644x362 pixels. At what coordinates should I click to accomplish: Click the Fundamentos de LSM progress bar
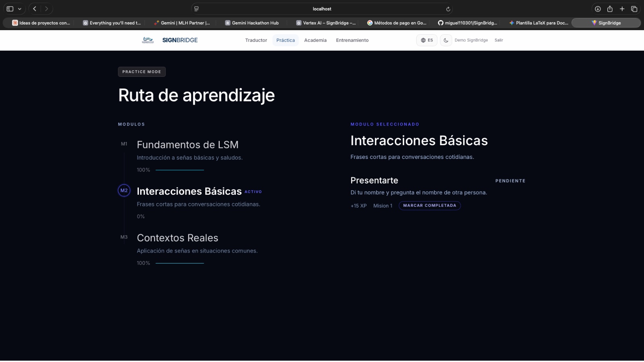(x=180, y=170)
